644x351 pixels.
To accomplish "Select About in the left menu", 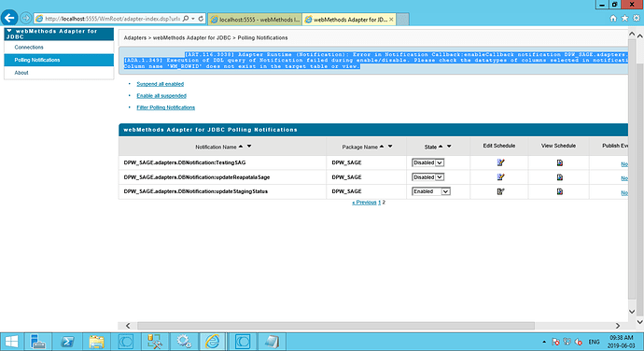I will (21, 73).
